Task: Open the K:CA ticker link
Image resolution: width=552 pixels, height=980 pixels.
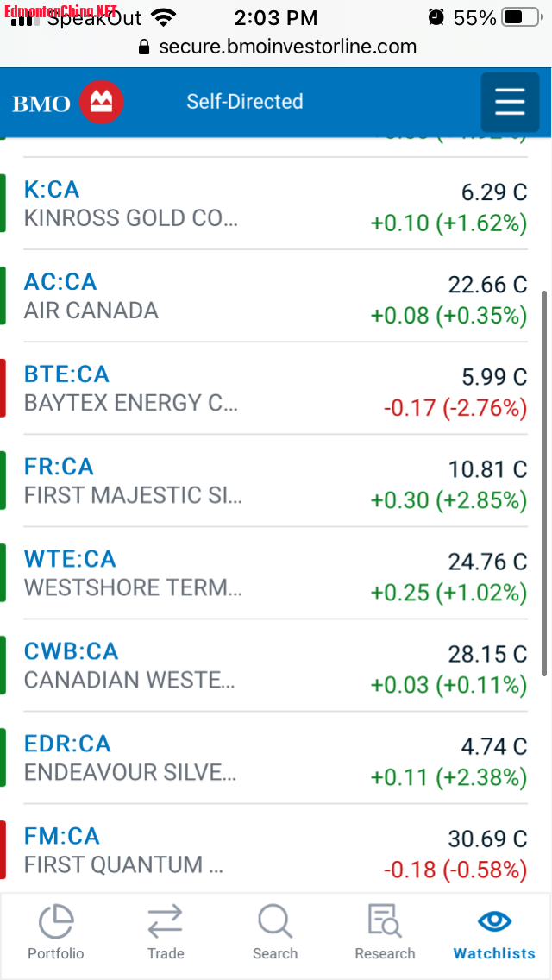Action: tap(52, 189)
